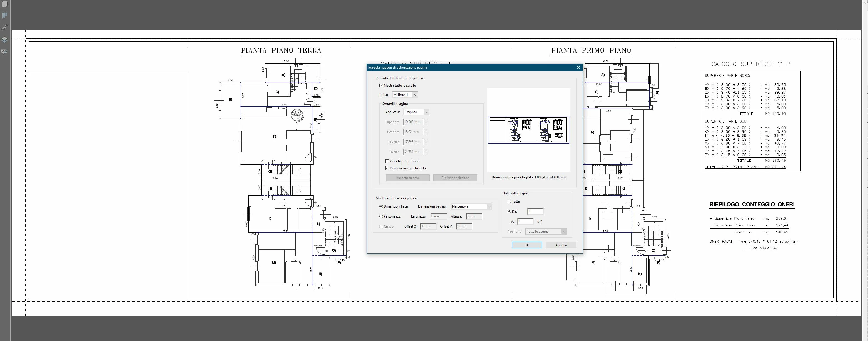Enable Vincola proporzioni checkbox
Viewport: 868px width, 341px height.
387,161
